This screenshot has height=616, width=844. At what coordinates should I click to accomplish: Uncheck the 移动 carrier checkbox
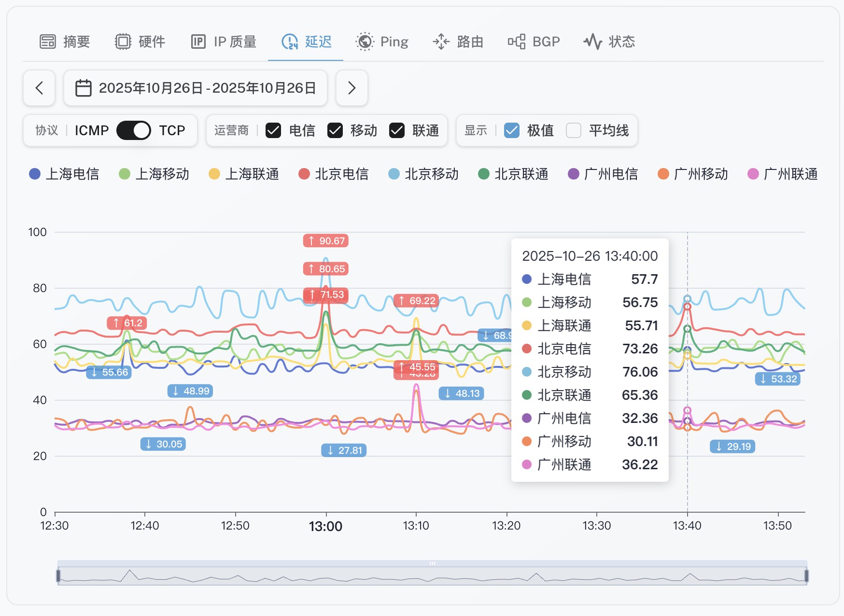pos(335,130)
